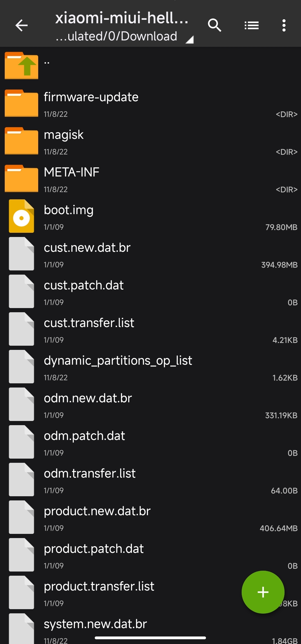Image resolution: width=301 pixels, height=644 pixels.
Task: Select cust.new.dat.br file icon
Action: point(21,254)
